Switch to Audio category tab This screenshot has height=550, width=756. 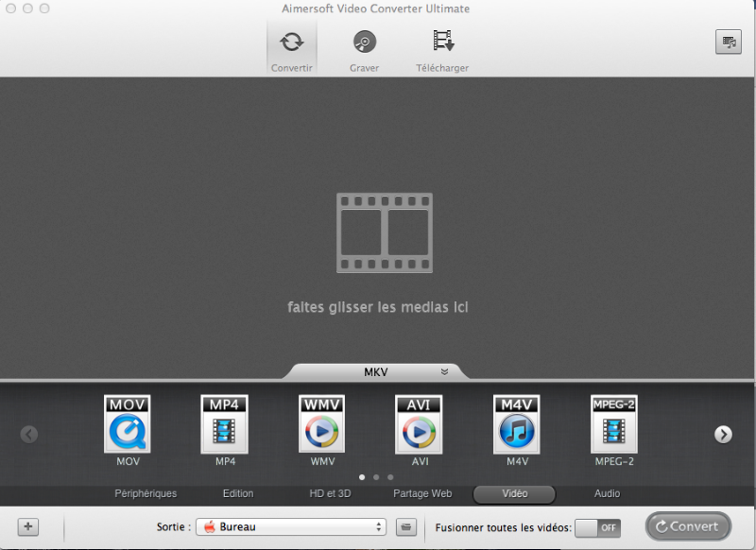point(607,493)
